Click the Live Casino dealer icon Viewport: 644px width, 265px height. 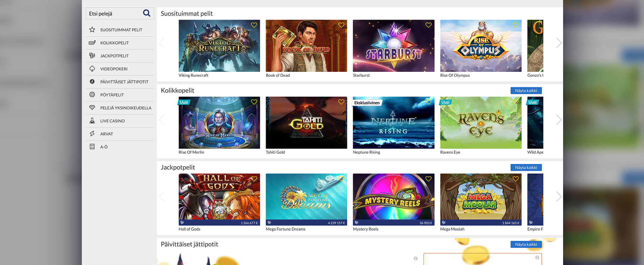click(92, 121)
